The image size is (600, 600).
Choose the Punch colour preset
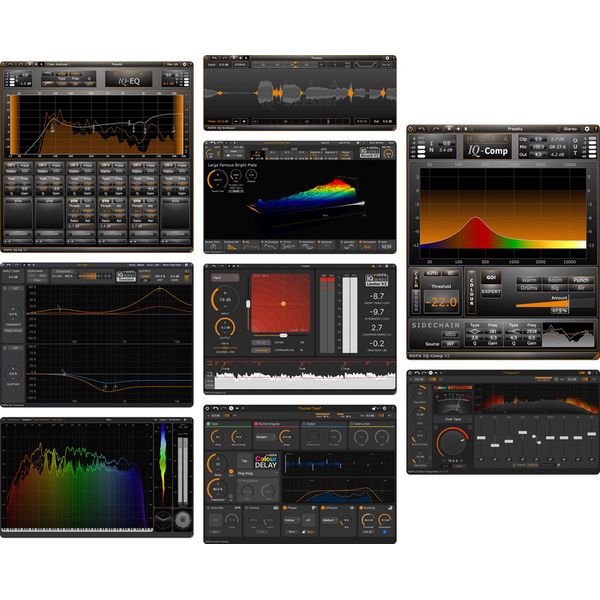[x=581, y=280]
